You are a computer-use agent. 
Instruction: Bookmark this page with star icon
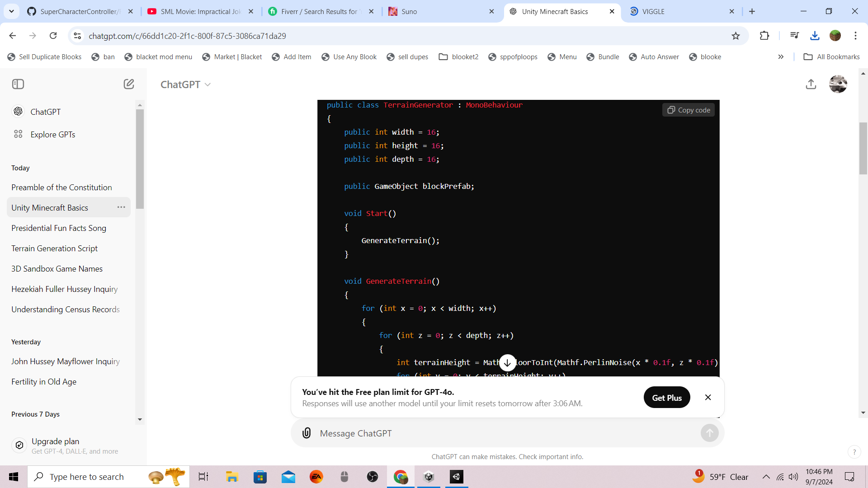736,36
